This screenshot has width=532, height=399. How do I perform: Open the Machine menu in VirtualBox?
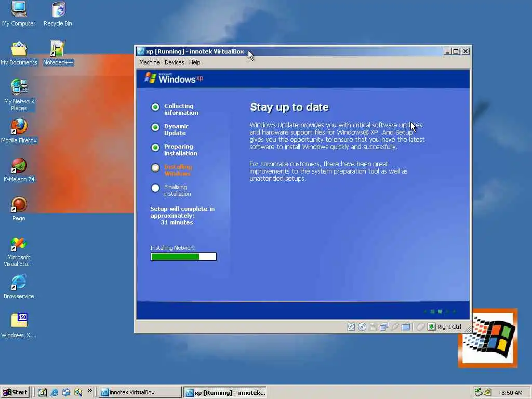(149, 62)
